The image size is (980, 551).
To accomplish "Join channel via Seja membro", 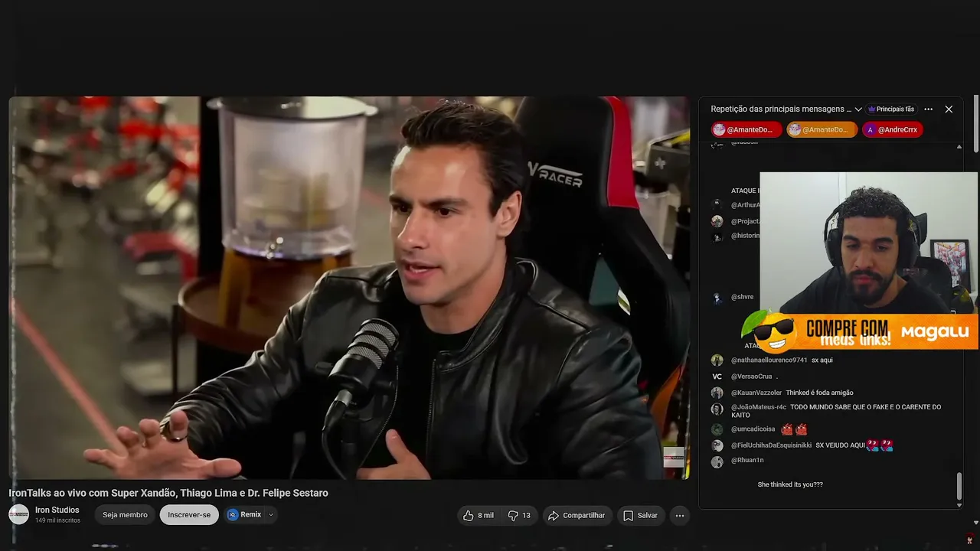I will point(125,515).
